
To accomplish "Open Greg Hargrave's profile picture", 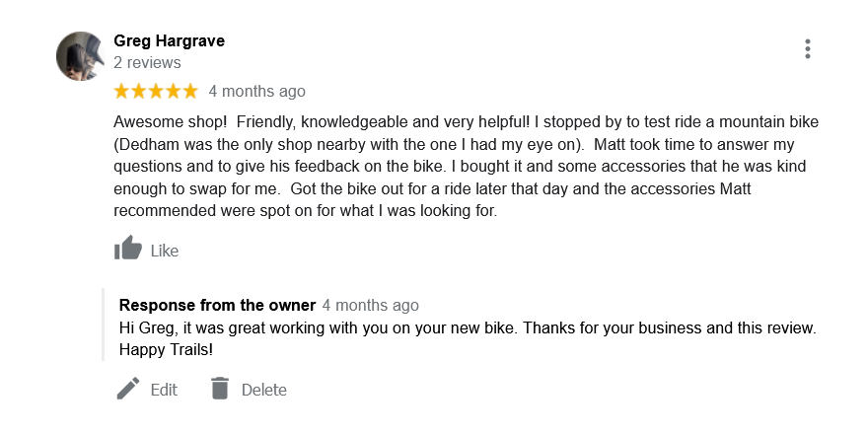I will (81, 56).
